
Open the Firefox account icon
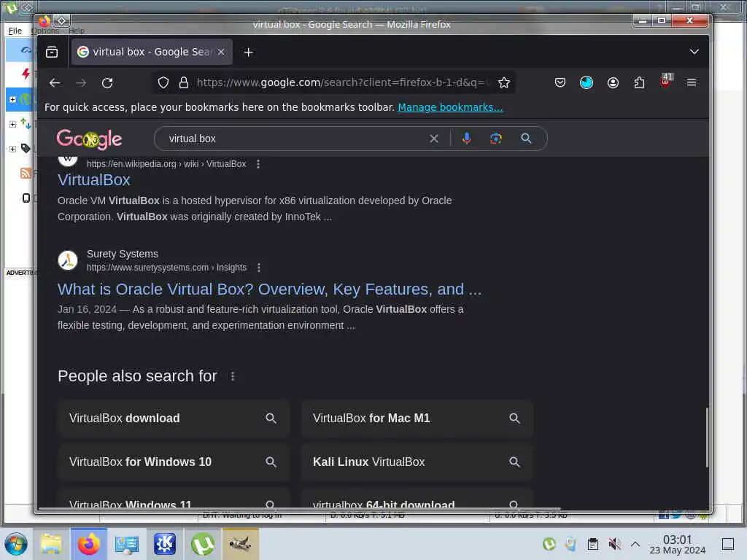click(613, 83)
